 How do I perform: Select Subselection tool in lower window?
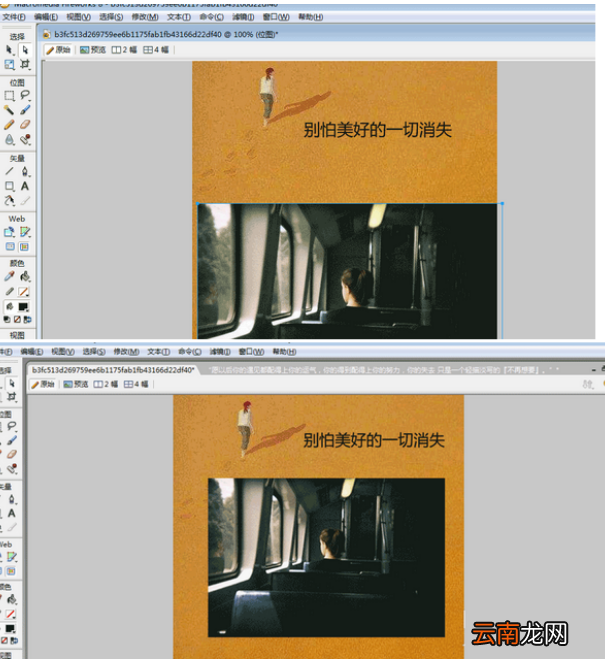(x=12, y=383)
